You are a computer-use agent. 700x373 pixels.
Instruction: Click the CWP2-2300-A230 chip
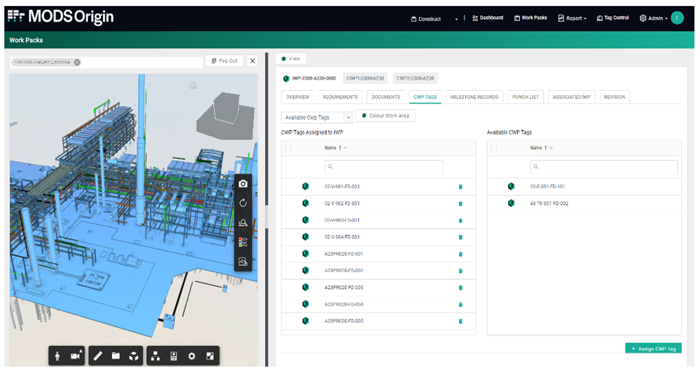tap(415, 78)
